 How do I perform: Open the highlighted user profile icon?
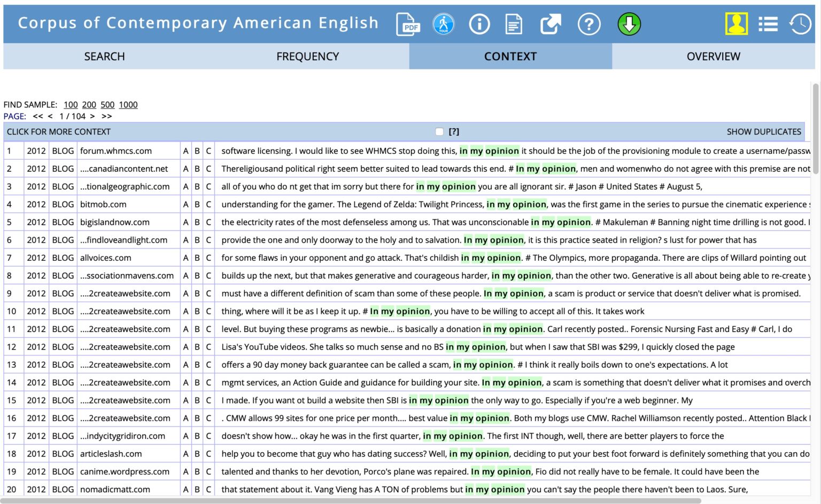pos(736,24)
